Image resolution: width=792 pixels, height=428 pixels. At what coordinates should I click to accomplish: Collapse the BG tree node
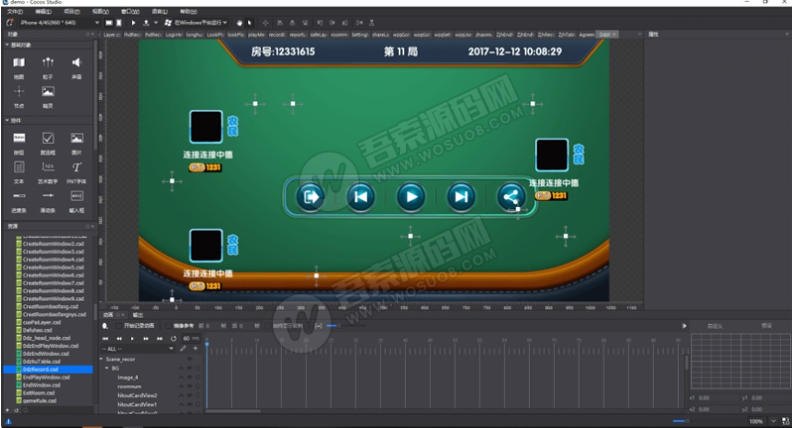pos(107,368)
